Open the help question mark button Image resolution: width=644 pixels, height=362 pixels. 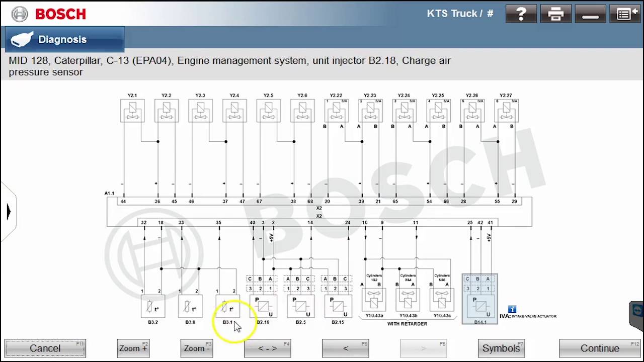[x=521, y=14]
